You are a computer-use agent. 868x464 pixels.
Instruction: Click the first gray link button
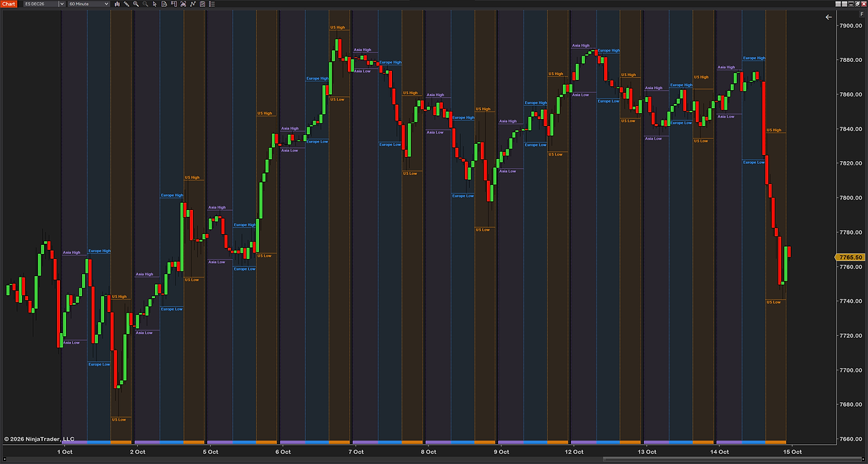(838, 4)
